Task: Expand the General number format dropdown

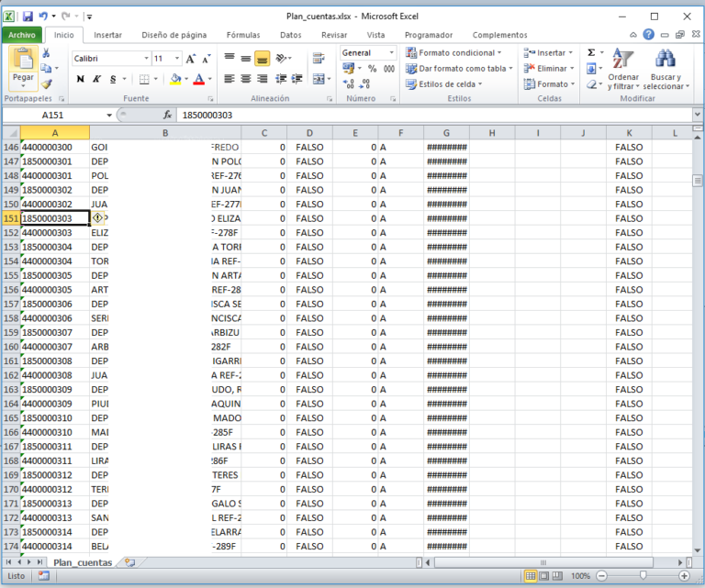Action: click(391, 53)
